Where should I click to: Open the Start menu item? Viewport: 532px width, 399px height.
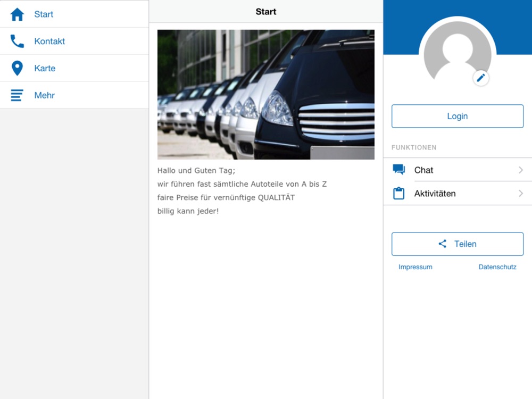pos(74,14)
